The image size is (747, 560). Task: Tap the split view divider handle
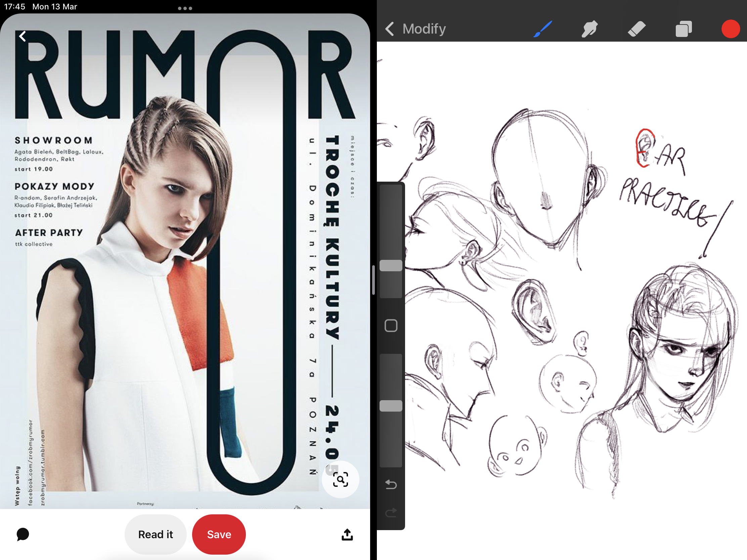[x=373, y=280]
